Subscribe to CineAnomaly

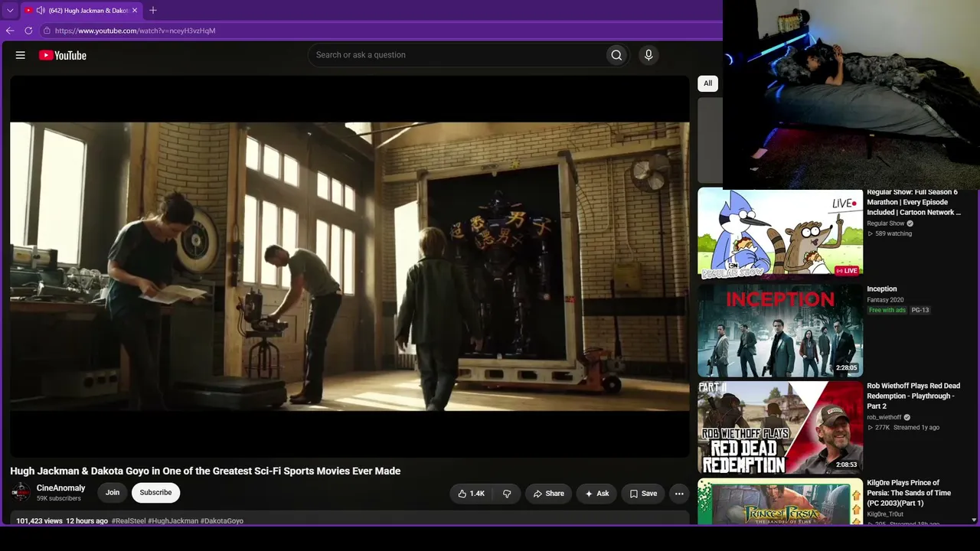coord(155,493)
